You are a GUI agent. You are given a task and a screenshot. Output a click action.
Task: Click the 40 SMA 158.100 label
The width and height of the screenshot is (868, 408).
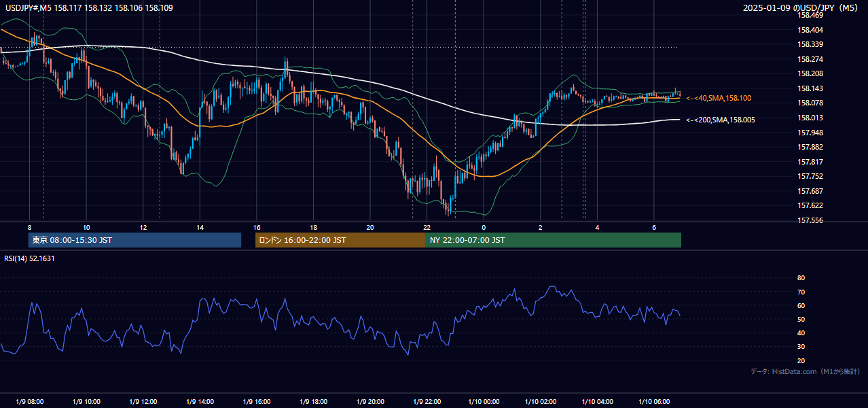[719, 98]
